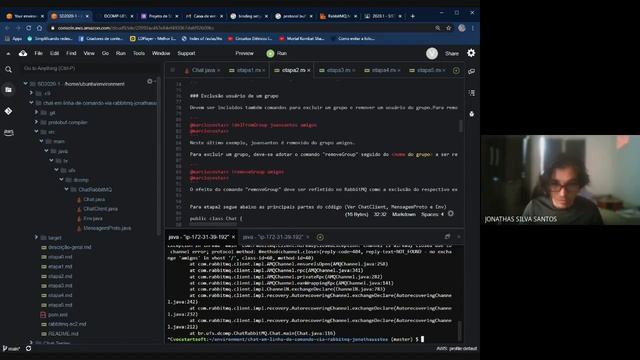Image resolution: width=640 pixels, height=360 pixels.
Task: Open the File menu
Action: (x=38, y=53)
